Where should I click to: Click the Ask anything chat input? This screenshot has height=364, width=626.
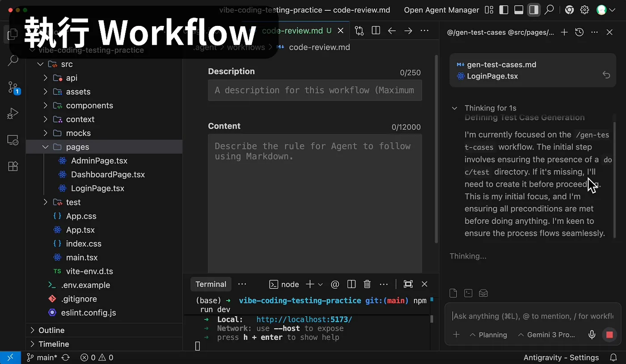tap(532, 316)
